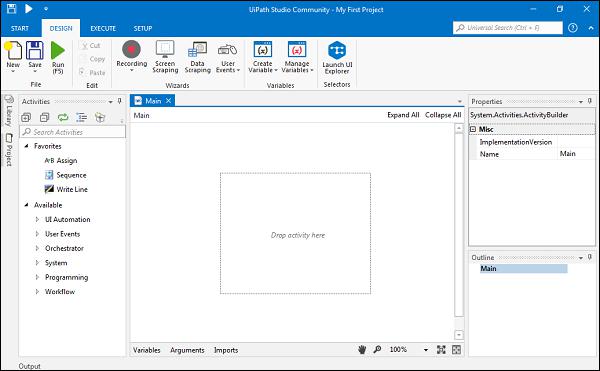The width and height of the screenshot is (600, 371).
Task: Open the Variables panel at bottom
Action: pos(147,350)
